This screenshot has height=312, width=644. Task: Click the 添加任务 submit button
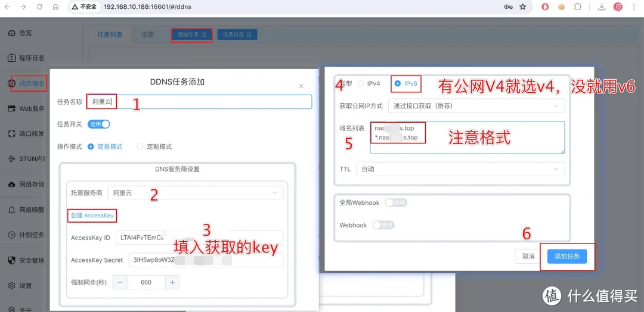pyautogui.click(x=567, y=256)
